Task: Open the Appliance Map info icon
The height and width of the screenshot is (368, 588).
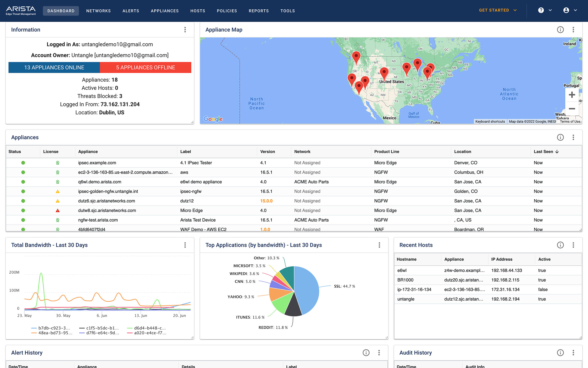Action: tap(560, 30)
